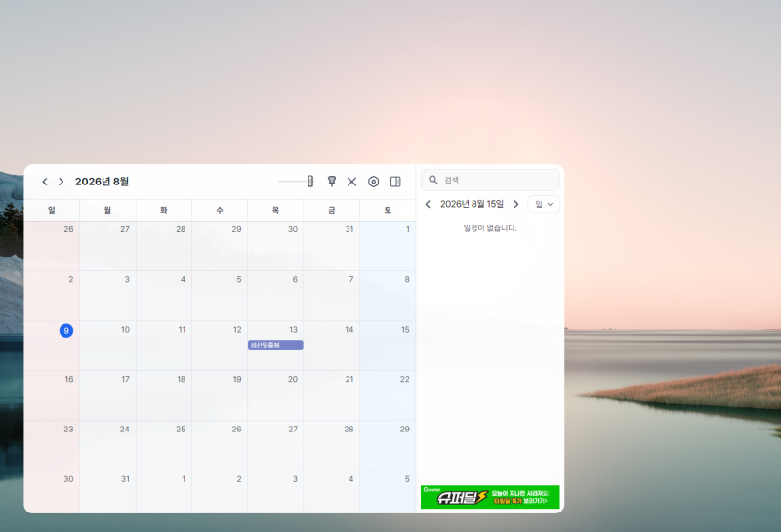Viewport: 781px width, 532px height.
Task: Select August 12 date cell
Action: click(220, 346)
